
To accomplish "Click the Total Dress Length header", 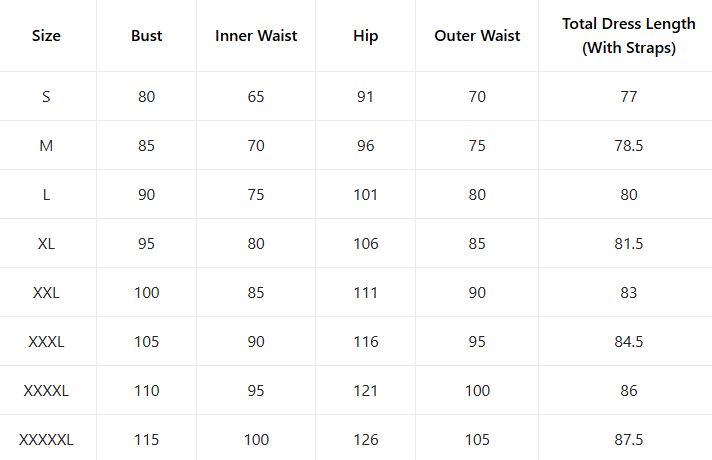I will [628, 36].
